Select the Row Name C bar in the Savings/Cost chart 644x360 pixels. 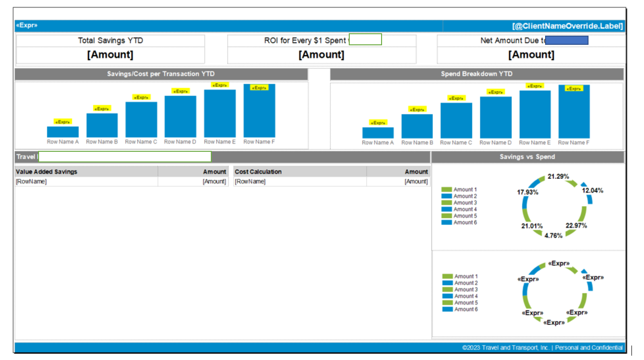pos(141,120)
